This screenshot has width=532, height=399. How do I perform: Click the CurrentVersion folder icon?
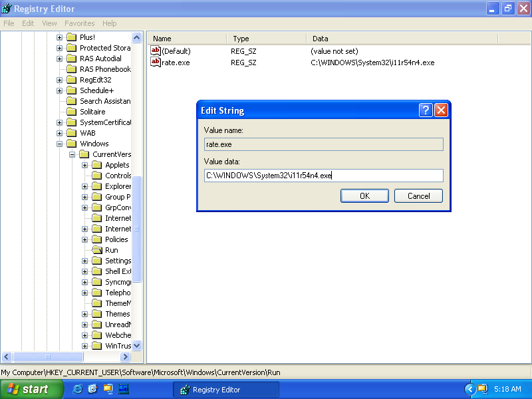(84, 154)
